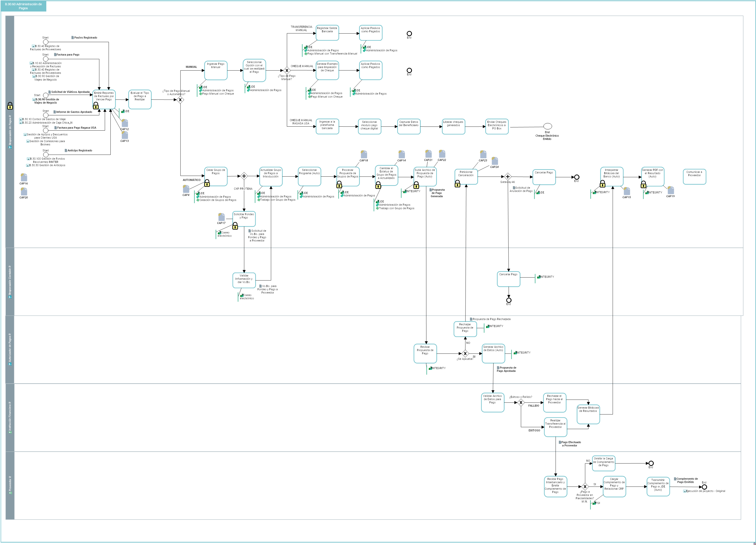The height and width of the screenshot is (545, 756).
Task: Click the Gateway-46 parallel gateway
Action: 508,177
